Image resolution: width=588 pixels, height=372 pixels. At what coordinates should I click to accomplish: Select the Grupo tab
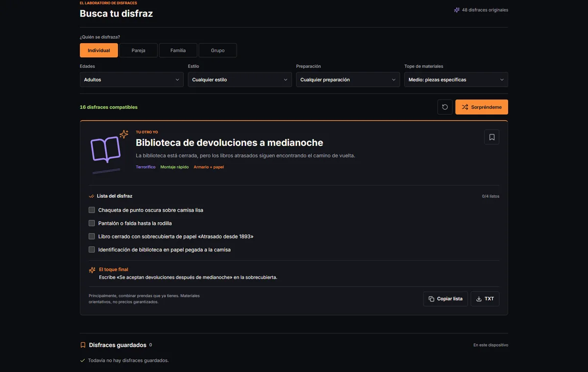[x=218, y=50]
